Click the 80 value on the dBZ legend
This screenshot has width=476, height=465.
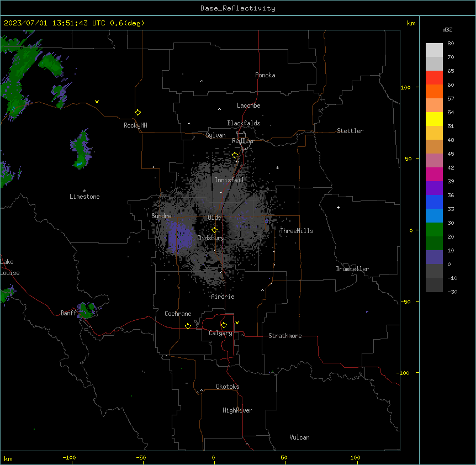451,44
